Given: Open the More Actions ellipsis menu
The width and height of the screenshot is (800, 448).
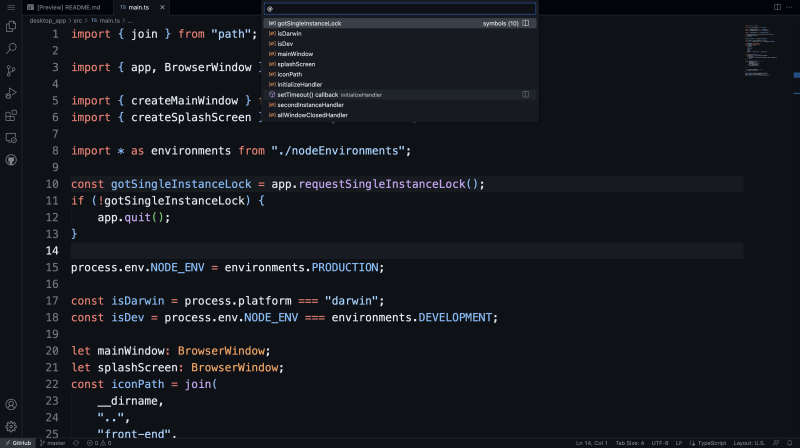Looking at the screenshot, I should click(791, 7).
